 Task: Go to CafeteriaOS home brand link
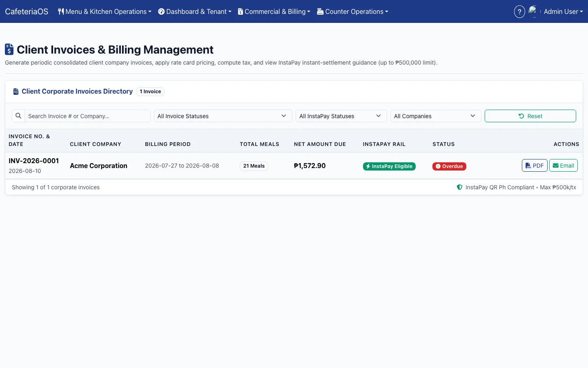point(27,11)
